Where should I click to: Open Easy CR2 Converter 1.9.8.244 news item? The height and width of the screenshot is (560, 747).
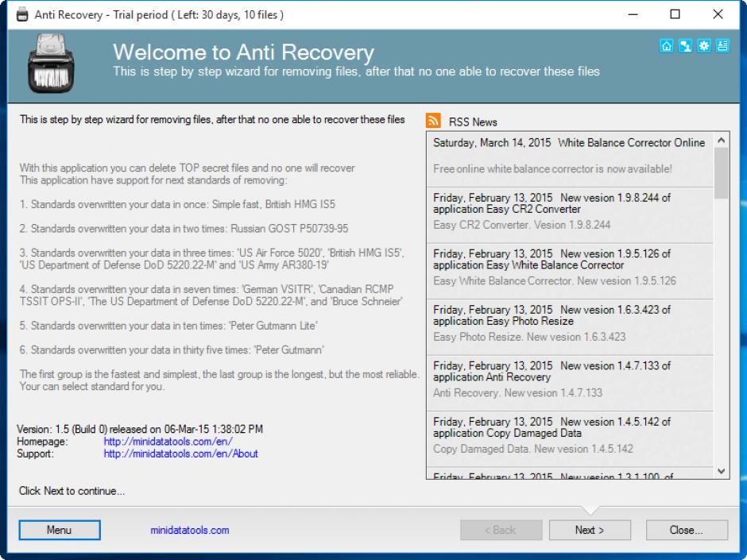pos(570,214)
